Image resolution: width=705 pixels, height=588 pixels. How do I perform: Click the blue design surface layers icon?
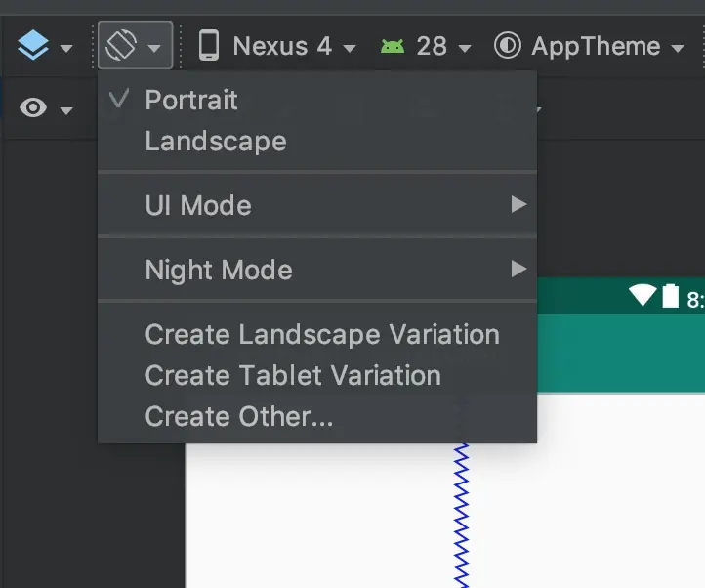pyautogui.click(x=33, y=45)
